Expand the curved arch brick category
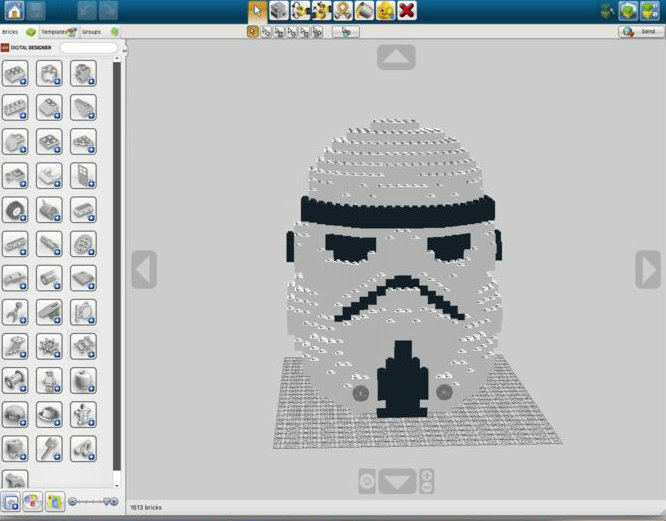Viewport: 666px width, 521px height. pyautogui.click(x=15, y=141)
